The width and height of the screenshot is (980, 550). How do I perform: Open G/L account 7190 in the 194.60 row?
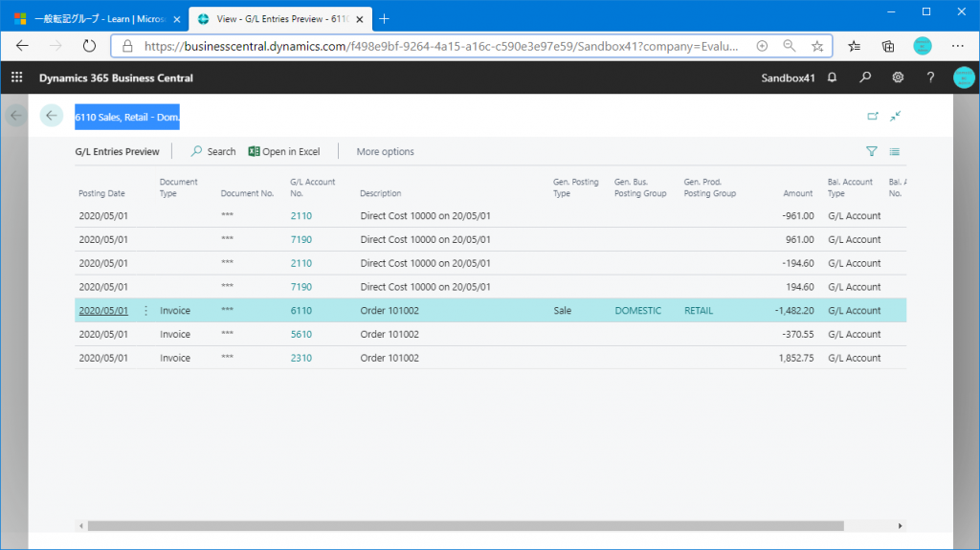point(301,287)
